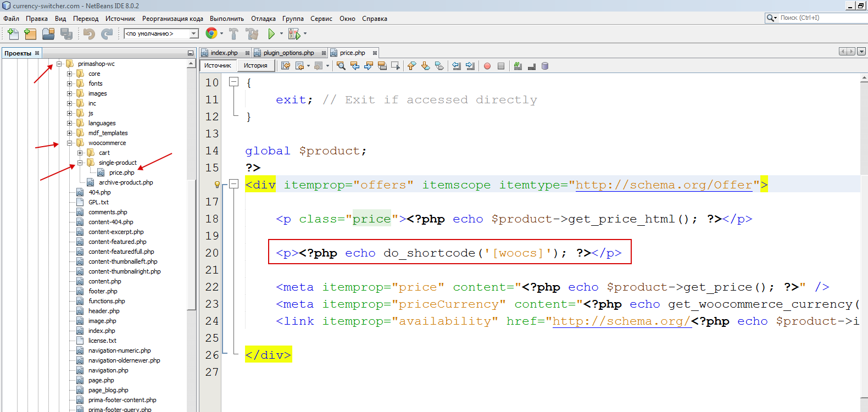
Task: Open the Справка menu
Action: [x=375, y=19]
